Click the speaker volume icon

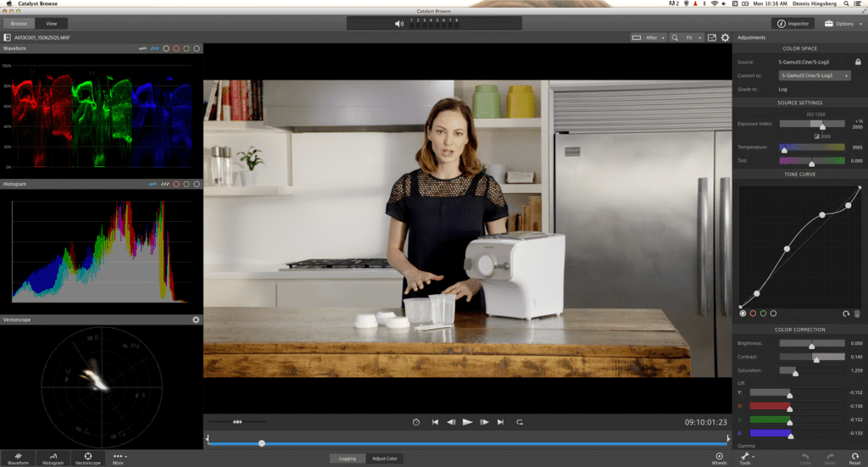click(399, 23)
